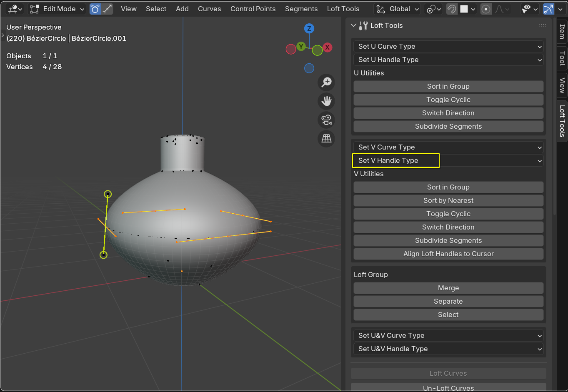Viewport: 568px width, 392px height.
Task: Open proportional editing falloff menu
Action: coord(502,9)
